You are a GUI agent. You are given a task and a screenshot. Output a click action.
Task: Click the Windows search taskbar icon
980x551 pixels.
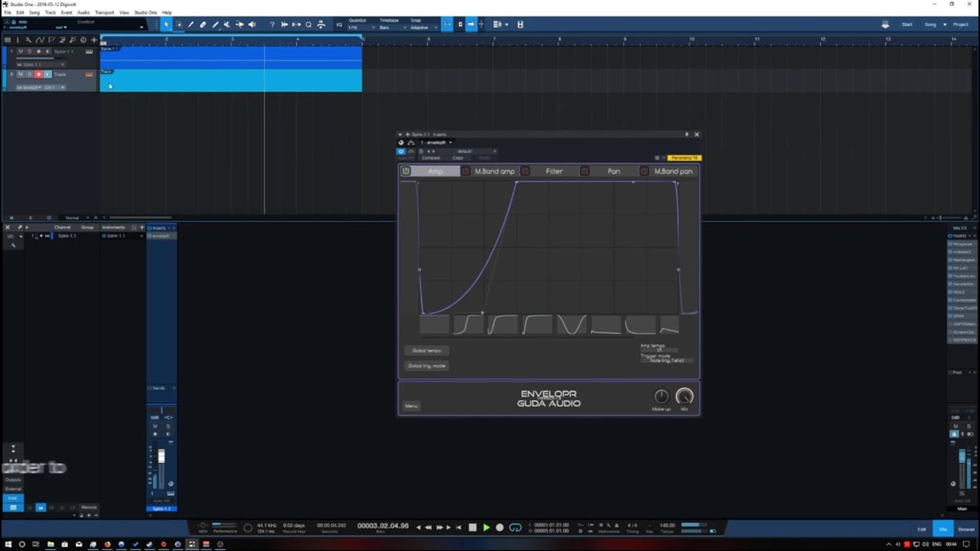(x=21, y=544)
